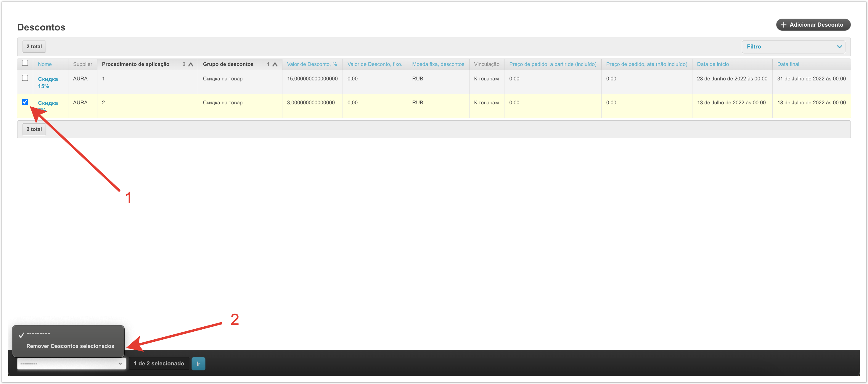Sort by Moeda fixa, descontos column

(438, 64)
